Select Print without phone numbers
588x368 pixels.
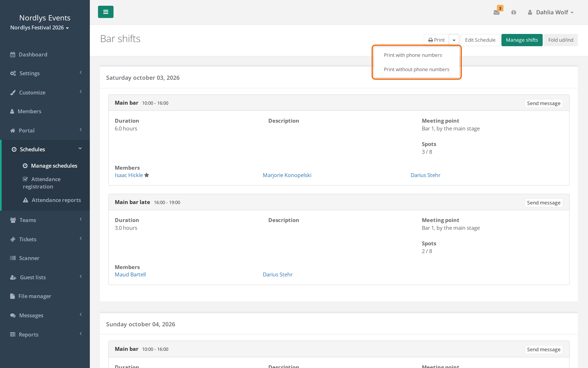pyautogui.click(x=416, y=69)
